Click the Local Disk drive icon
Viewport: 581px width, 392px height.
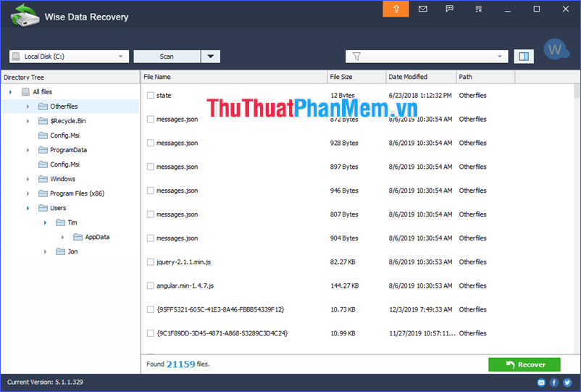point(16,57)
